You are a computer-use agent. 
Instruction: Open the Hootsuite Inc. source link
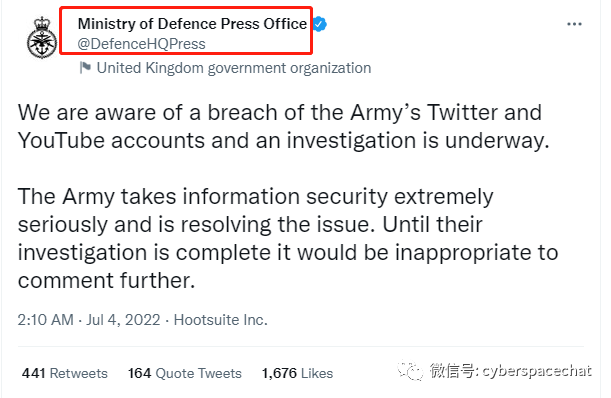coord(221,320)
